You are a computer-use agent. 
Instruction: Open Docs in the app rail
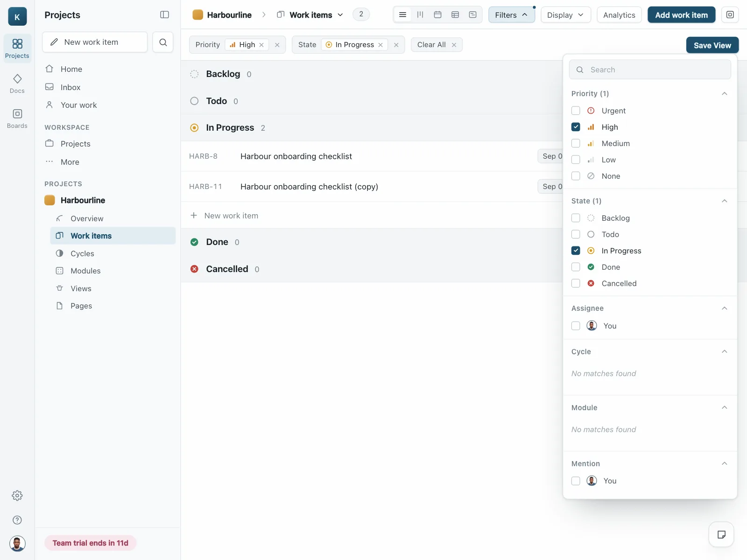pyautogui.click(x=17, y=84)
